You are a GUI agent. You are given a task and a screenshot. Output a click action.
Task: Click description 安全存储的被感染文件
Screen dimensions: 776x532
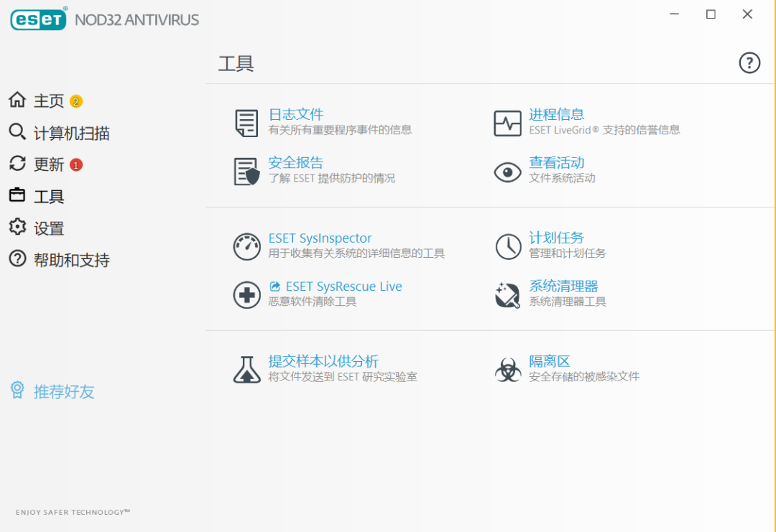click(584, 377)
